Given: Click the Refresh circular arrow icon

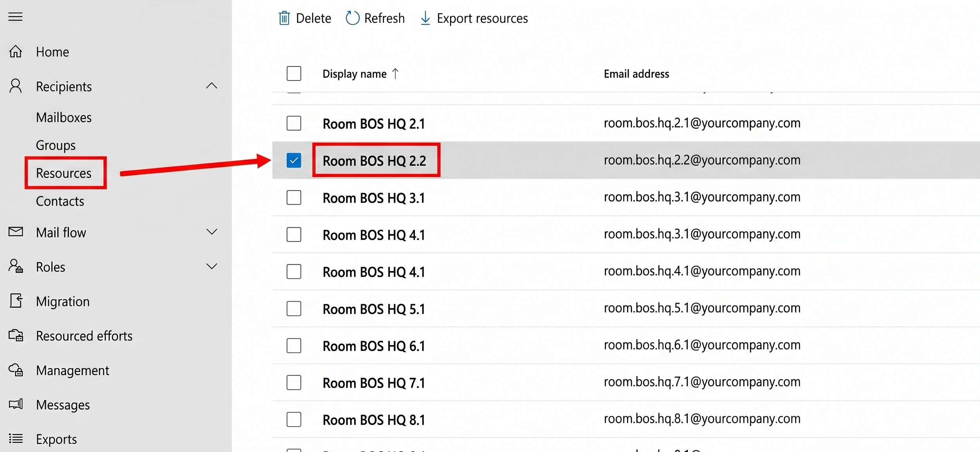Looking at the screenshot, I should coord(352,18).
